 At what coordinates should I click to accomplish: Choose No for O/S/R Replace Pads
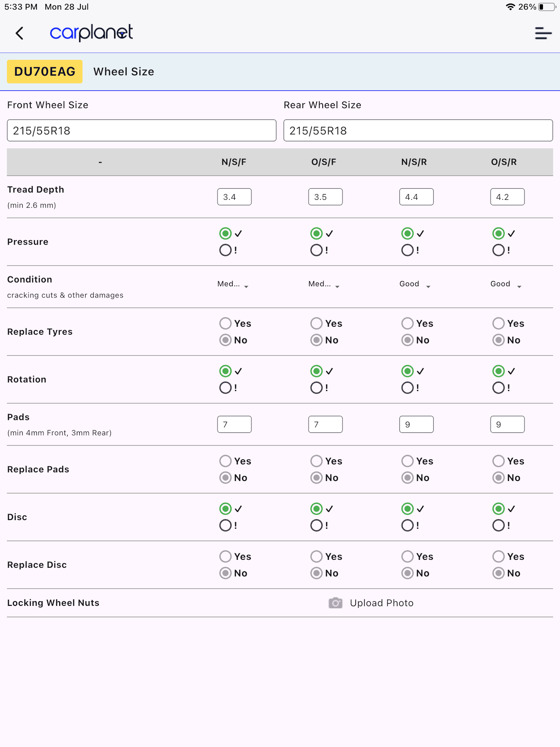(x=498, y=478)
